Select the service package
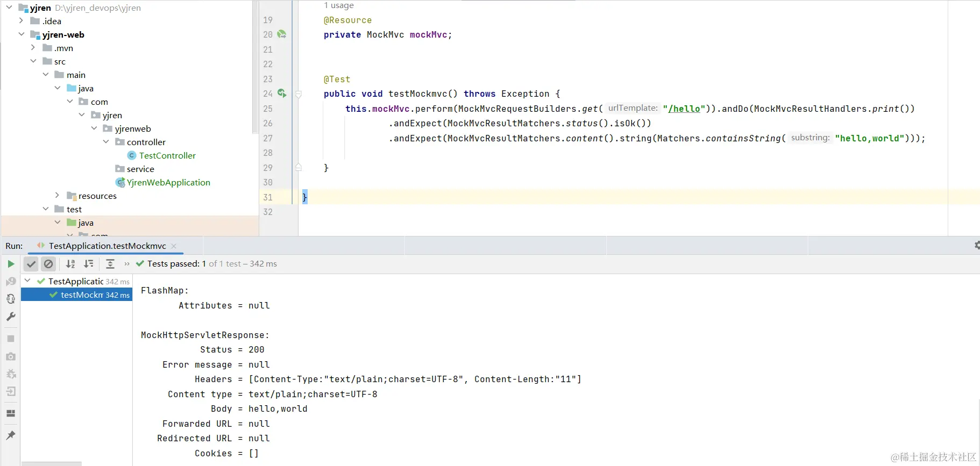 click(x=140, y=169)
